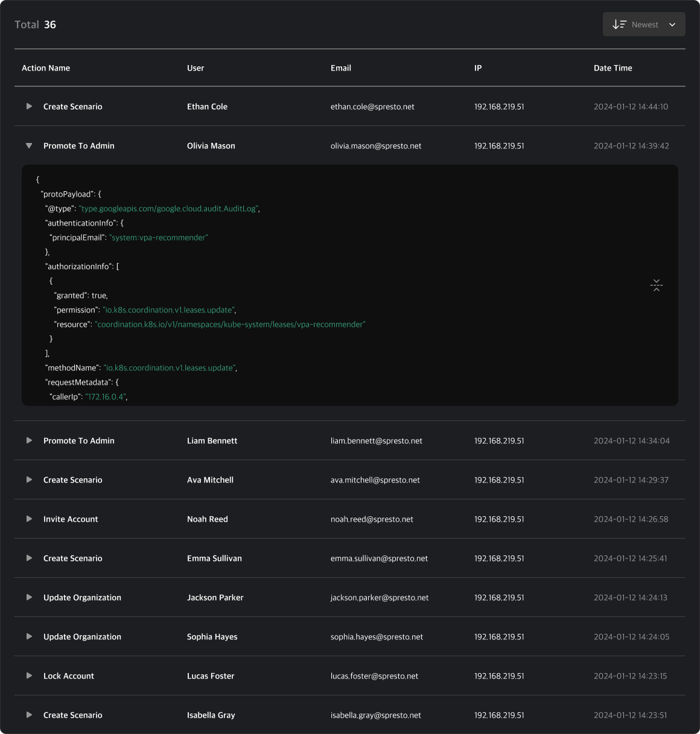Image resolution: width=700 pixels, height=734 pixels.
Task: Click the callerIp value 172.16.0.4
Action: click(106, 397)
